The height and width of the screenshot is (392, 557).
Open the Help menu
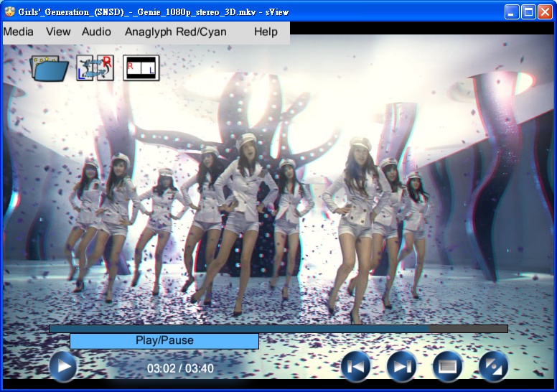[x=266, y=32]
